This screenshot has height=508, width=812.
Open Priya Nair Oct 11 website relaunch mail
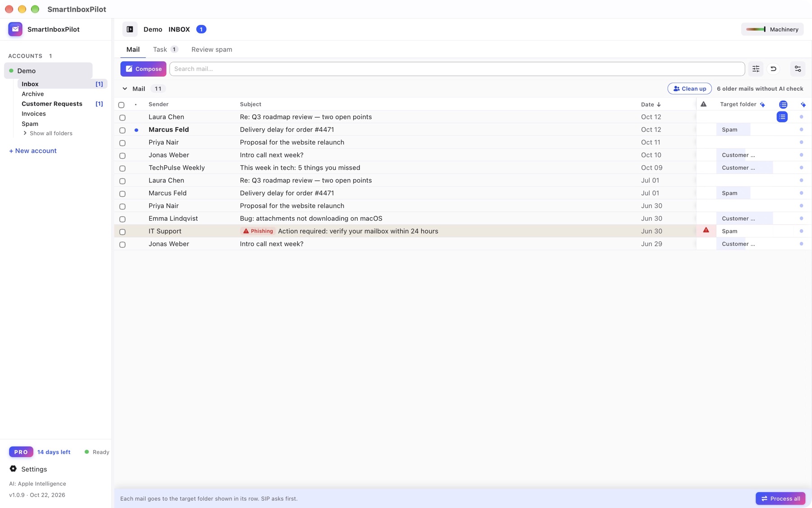(405, 142)
